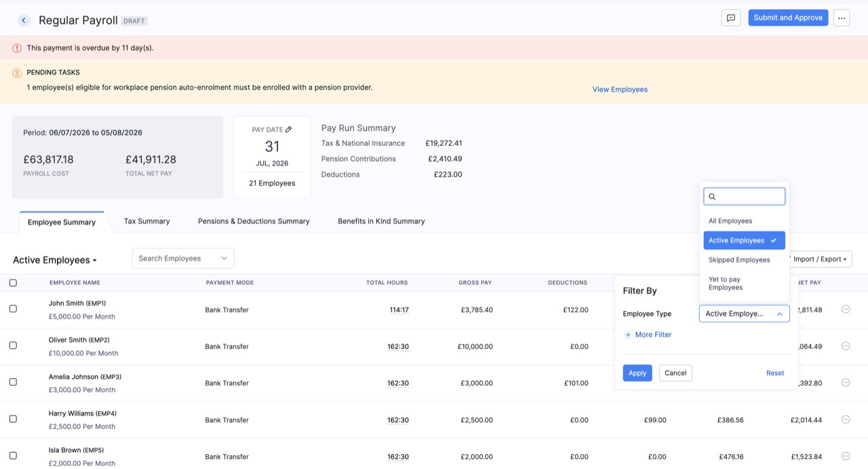Click the search magnifier in the filter dropdown

click(x=712, y=197)
